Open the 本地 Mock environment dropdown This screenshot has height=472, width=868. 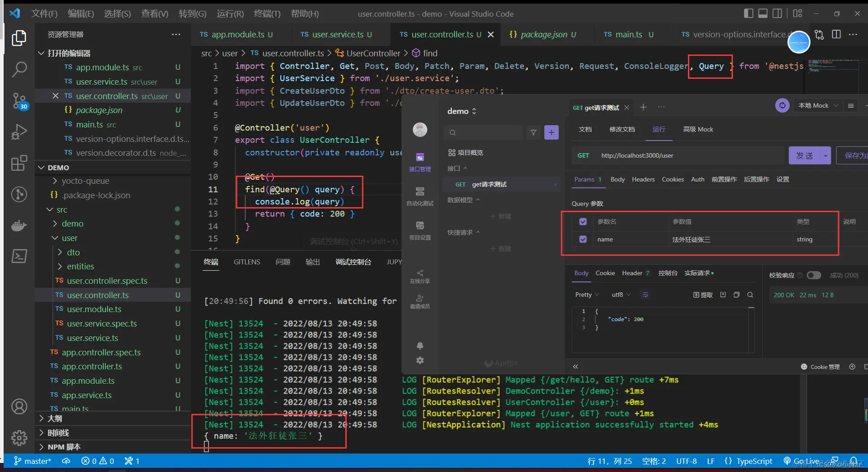pos(818,105)
